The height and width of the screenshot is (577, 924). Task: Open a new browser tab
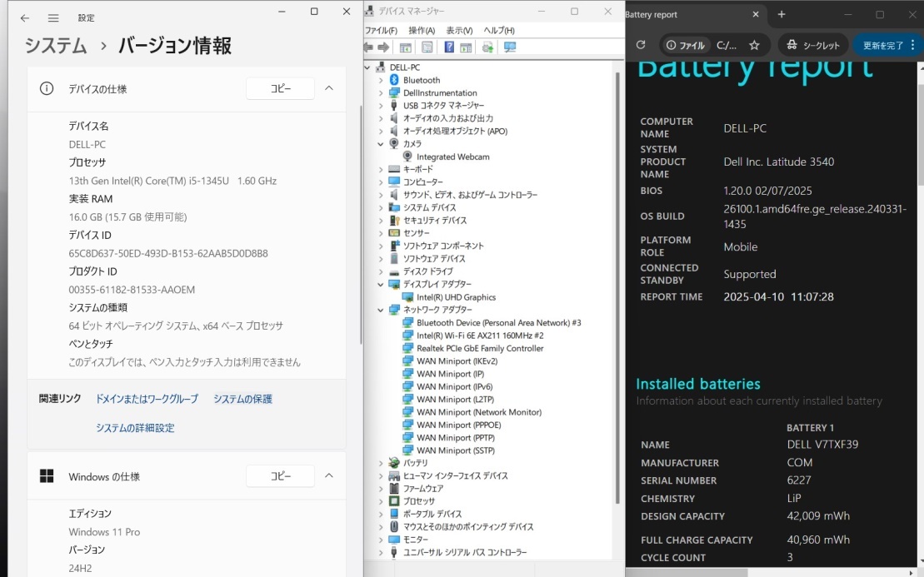[782, 14]
